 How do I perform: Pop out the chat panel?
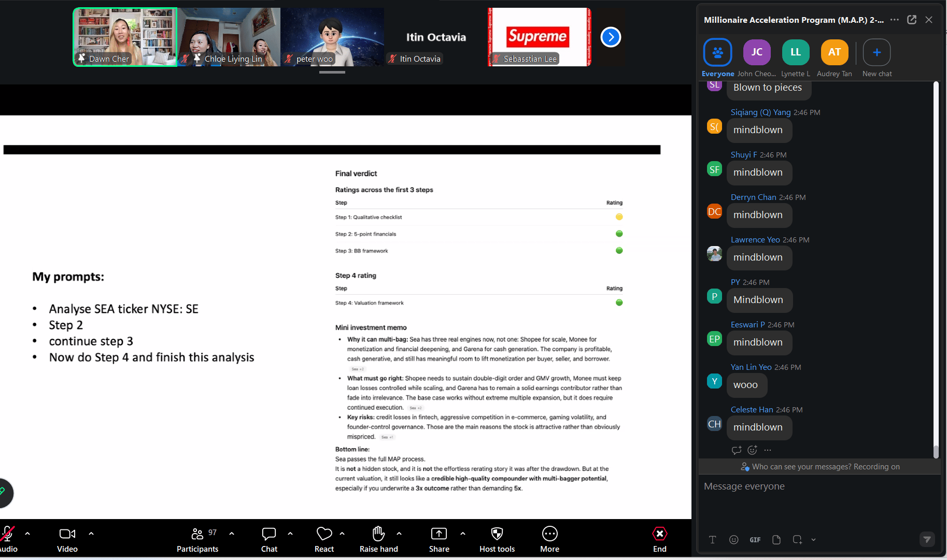[x=912, y=20]
